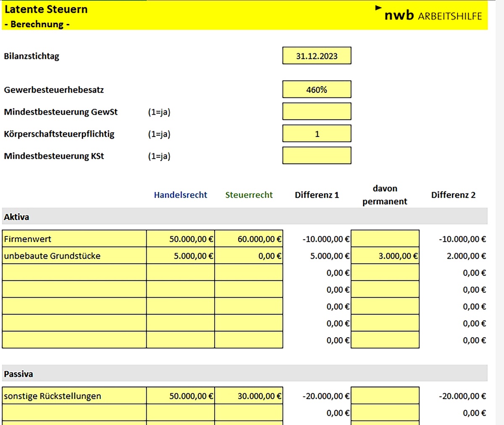Select Firmenwert Steuerrecht value 60.000,00 €
Image resolution: width=504 pixels, height=425 pixels.
click(x=249, y=239)
